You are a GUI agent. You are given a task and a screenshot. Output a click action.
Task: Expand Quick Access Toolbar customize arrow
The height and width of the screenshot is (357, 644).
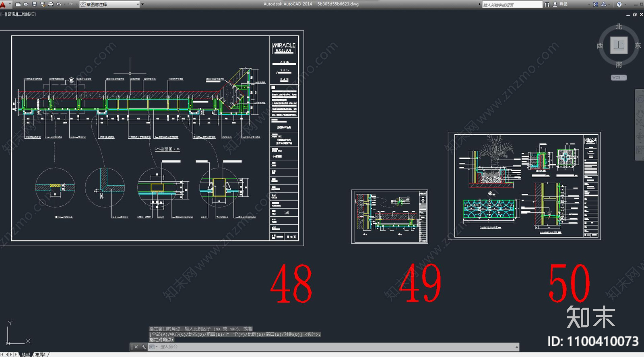(142, 4)
